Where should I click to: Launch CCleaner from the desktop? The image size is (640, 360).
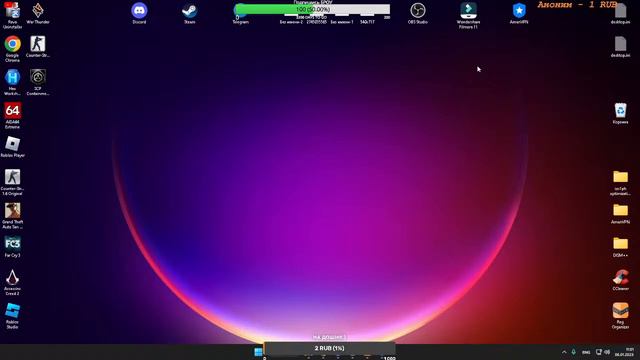tap(620, 280)
